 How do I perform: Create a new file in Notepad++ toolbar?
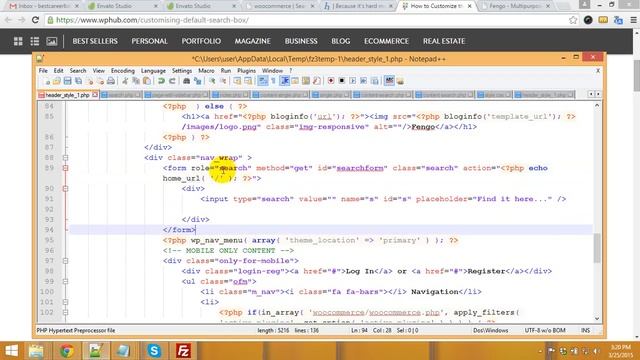[46, 81]
